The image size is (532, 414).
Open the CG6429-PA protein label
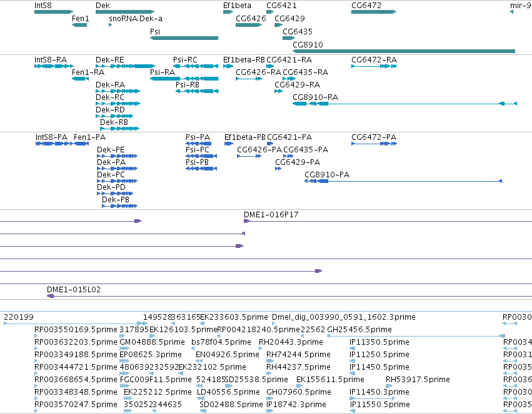(x=298, y=162)
